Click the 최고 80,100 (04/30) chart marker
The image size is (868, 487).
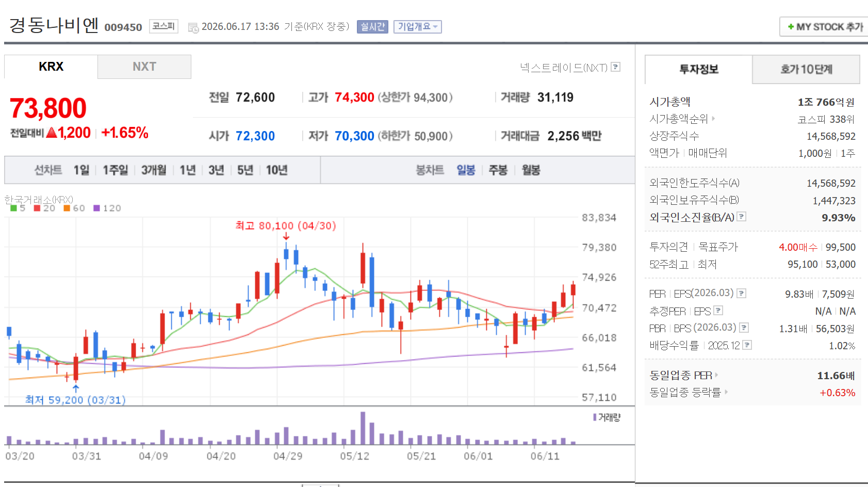point(286,225)
